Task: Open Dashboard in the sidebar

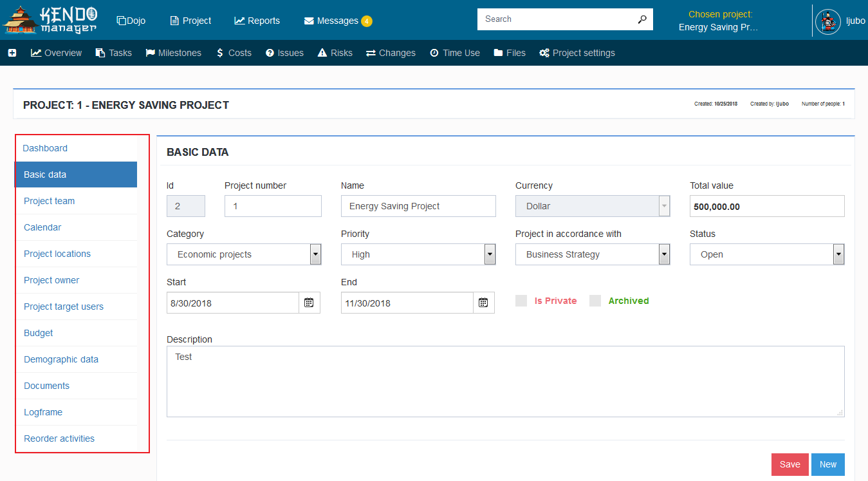Action: point(76,148)
